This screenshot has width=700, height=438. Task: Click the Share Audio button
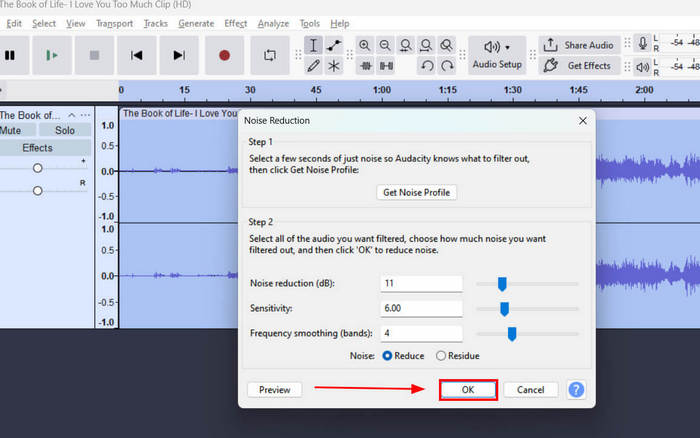(x=579, y=45)
